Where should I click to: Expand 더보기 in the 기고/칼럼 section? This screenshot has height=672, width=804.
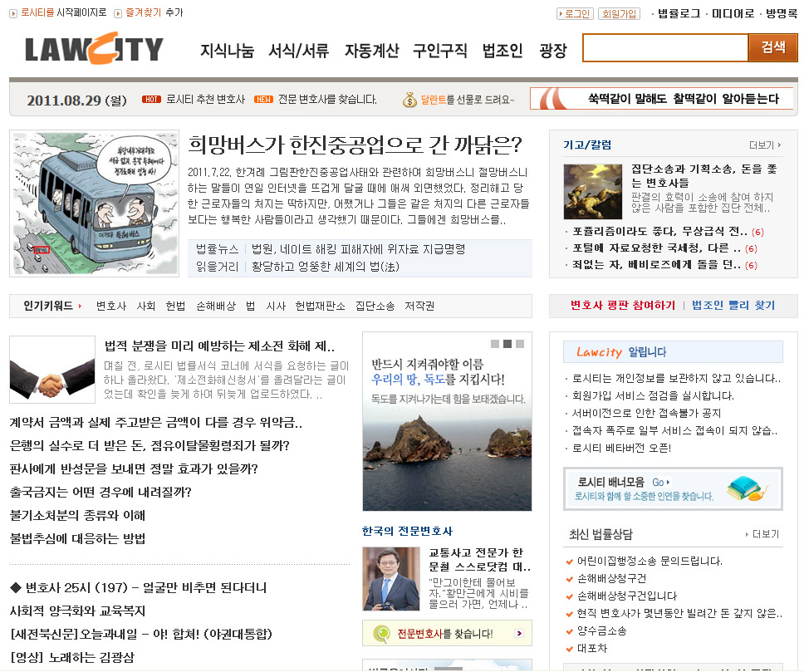point(764,145)
